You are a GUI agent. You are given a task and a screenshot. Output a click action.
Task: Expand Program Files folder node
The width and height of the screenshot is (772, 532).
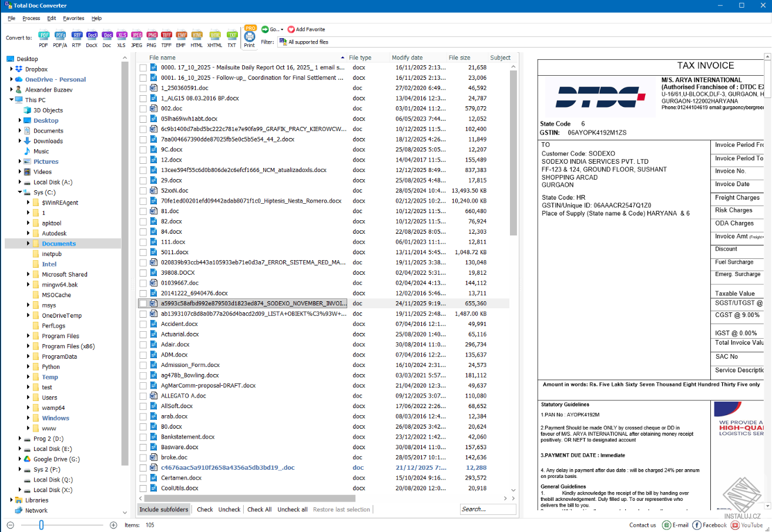28,336
